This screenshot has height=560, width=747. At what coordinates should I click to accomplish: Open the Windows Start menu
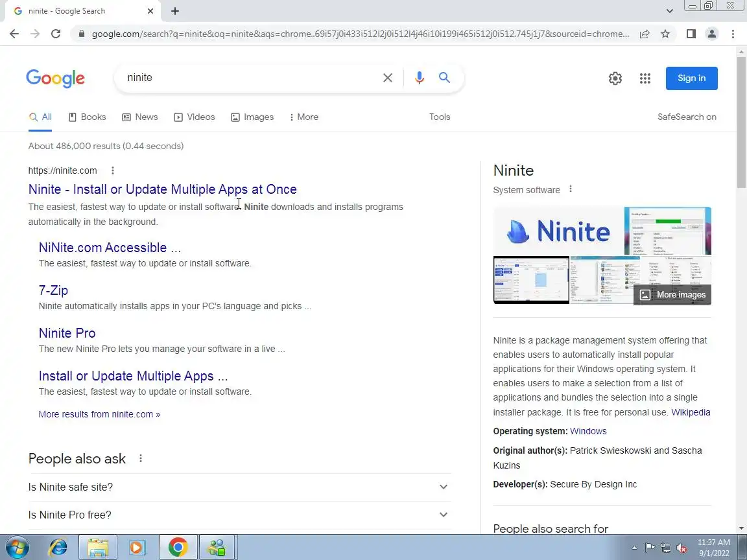17,547
